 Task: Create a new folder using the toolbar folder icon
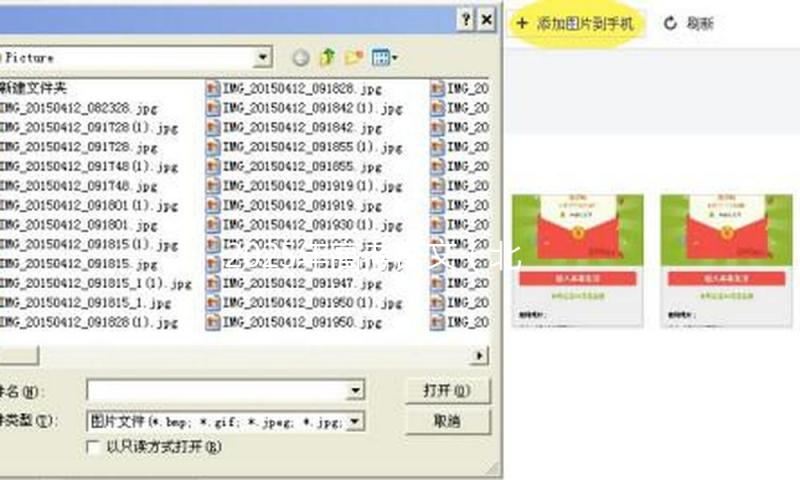[x=354, y=57]
